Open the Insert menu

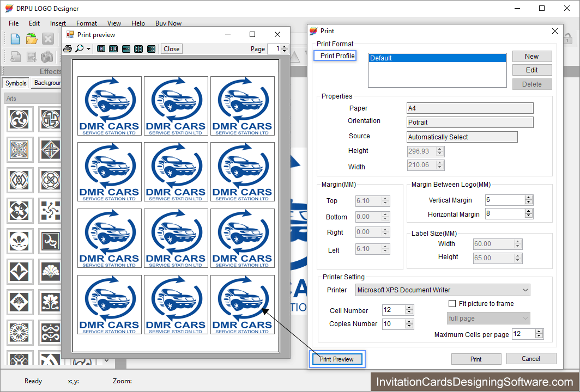(58, 23)
